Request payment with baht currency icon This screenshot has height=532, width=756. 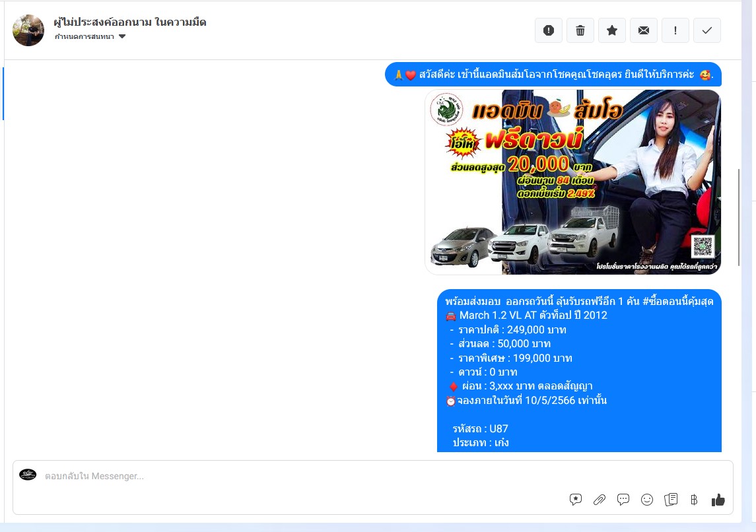(694, 500)
